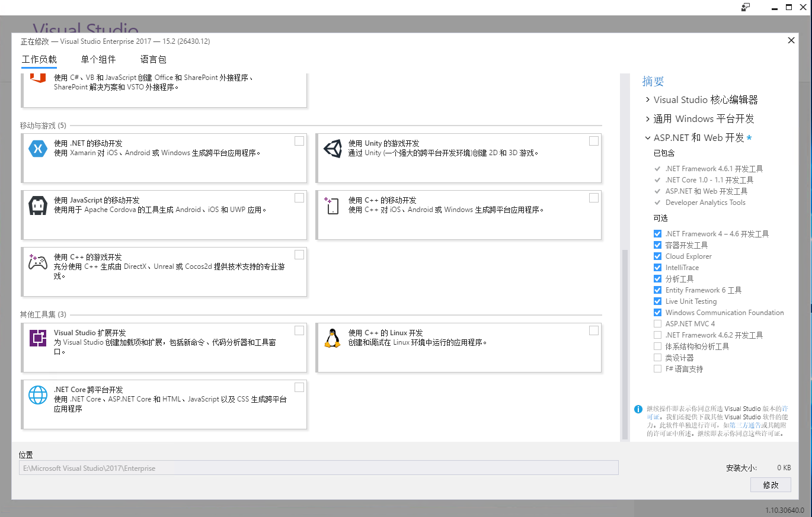
Task: Click the Unity game development icon
Action: [x=332, y=148]
